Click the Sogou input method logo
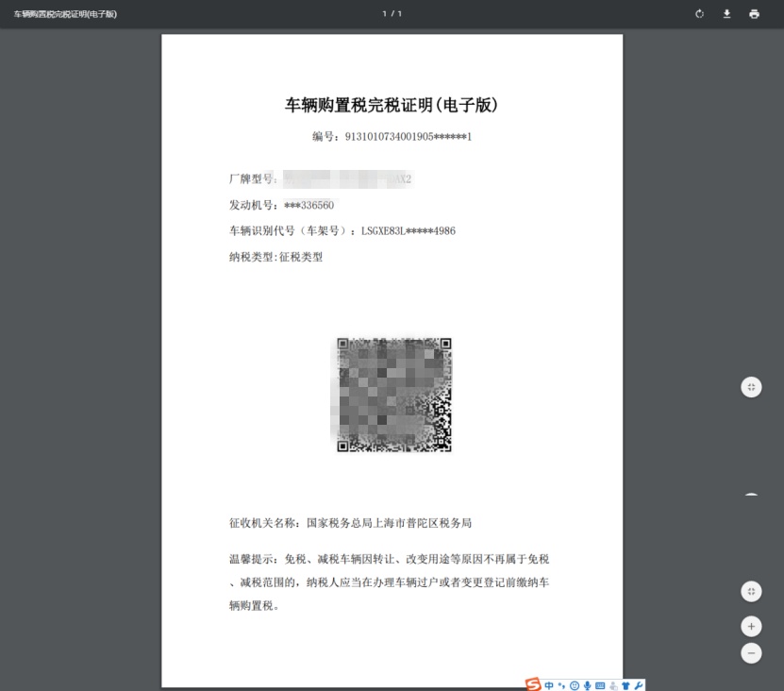This screenshot has height=691, width=784. [x=533, y=684]
